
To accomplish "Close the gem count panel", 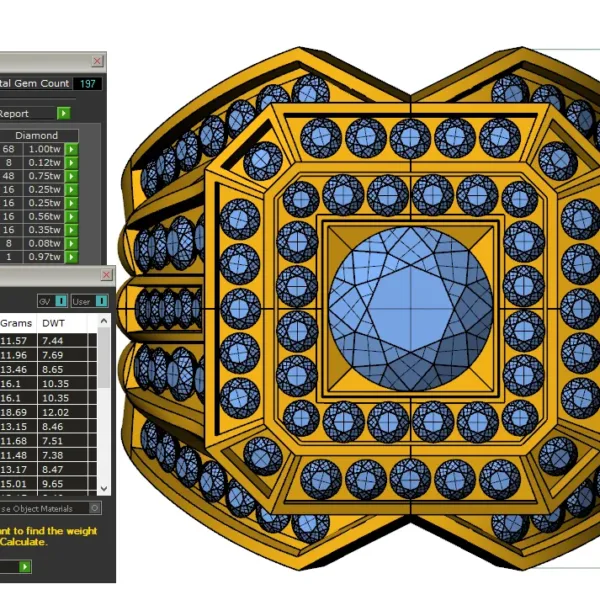I will 97,61.
